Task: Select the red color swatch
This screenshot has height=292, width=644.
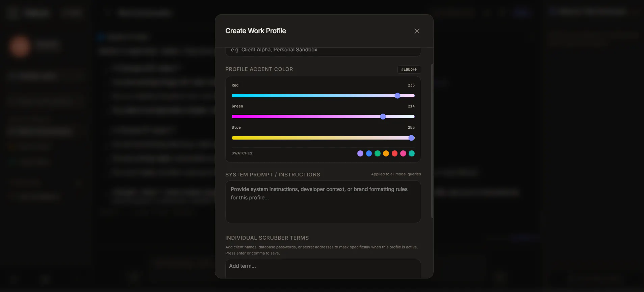Action: [x=394, y=153]
